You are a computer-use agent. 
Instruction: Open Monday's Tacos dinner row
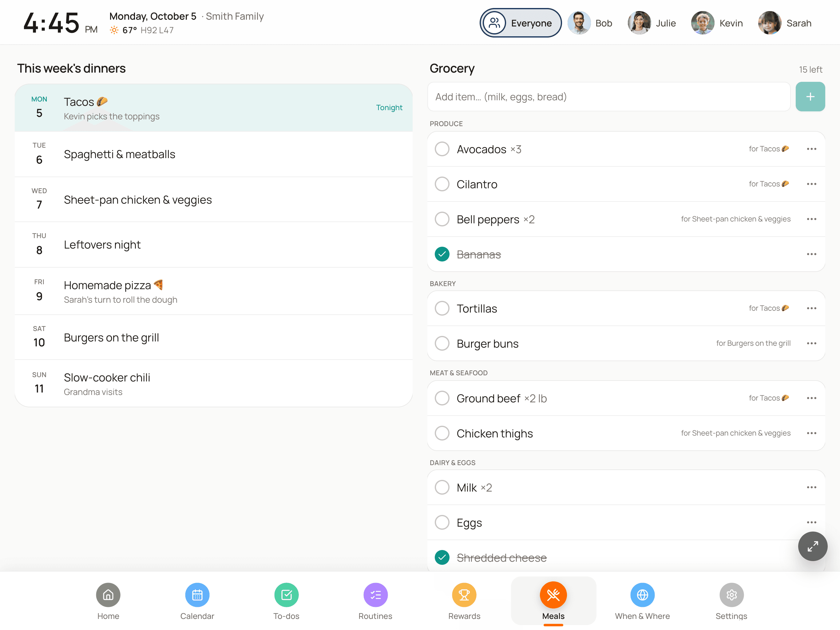point(213,108)
